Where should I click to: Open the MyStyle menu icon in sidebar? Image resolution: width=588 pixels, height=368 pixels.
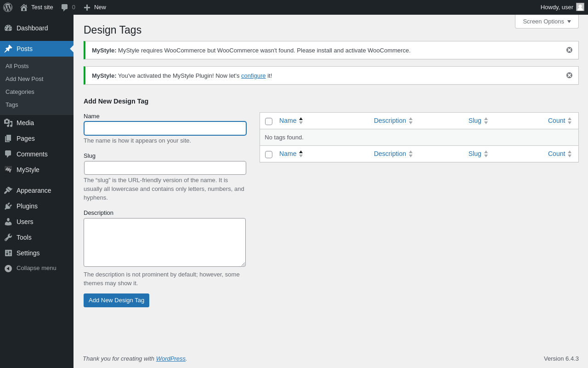coord(8,170)
